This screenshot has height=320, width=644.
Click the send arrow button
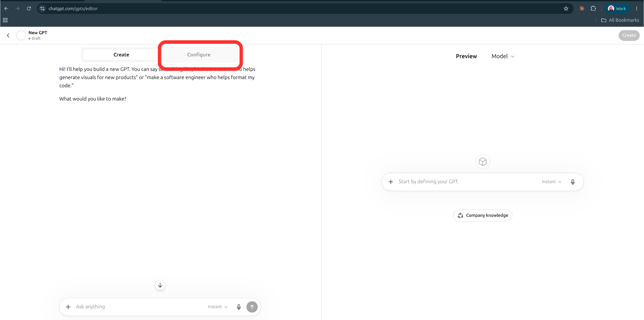tap(252, 307)
